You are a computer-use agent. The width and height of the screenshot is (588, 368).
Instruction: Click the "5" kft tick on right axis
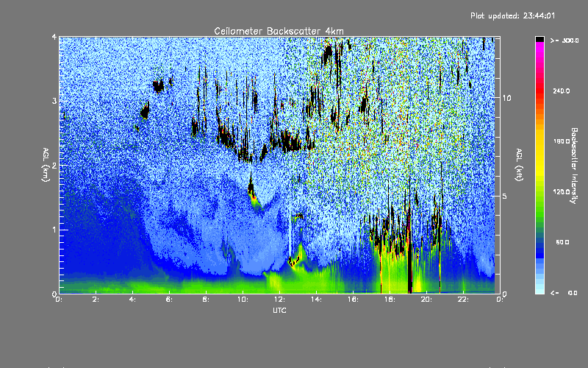(x=505, y=197)
